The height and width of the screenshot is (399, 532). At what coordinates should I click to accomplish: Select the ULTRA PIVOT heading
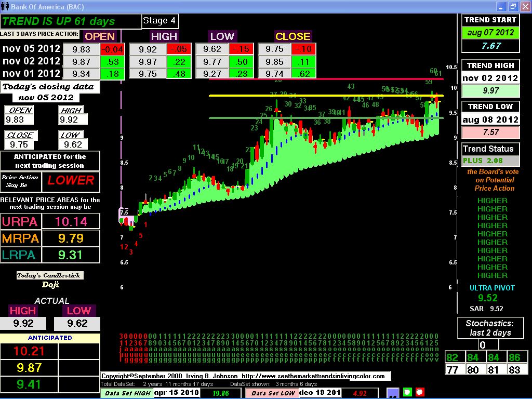point(491,288)
